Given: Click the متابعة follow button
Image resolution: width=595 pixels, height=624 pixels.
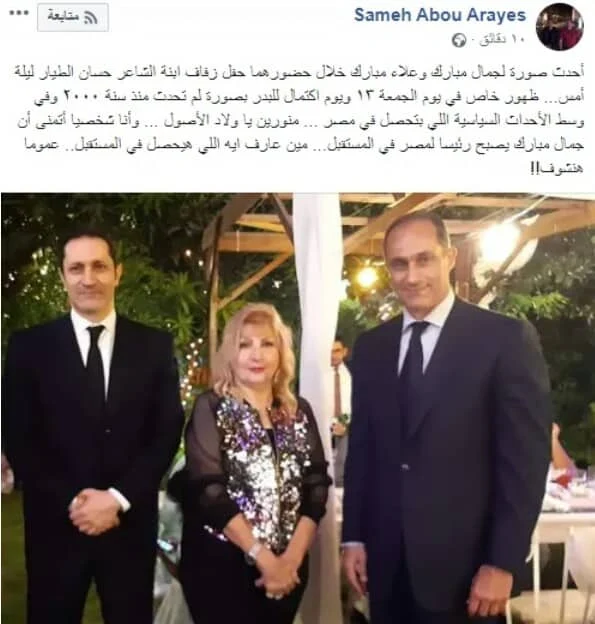Looking at the screenshot, I should (x=73, y=17).
